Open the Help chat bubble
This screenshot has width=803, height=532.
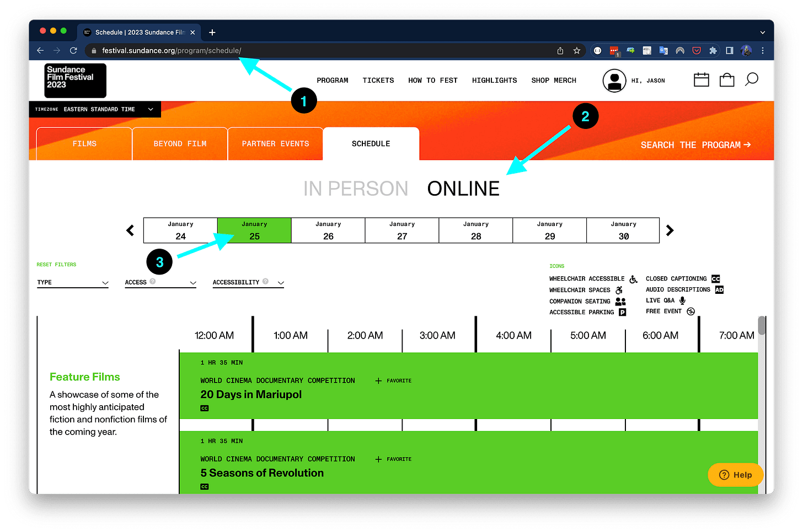(735, 475)
